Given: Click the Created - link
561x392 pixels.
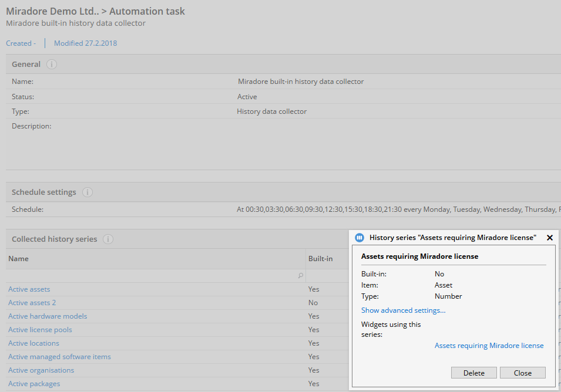Looking at the screenshot, I should (x=21, y=43).
